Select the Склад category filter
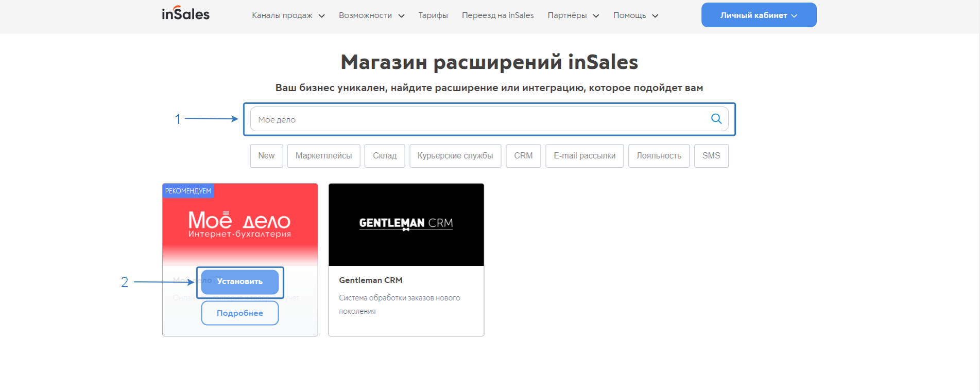 coord(385,155)
